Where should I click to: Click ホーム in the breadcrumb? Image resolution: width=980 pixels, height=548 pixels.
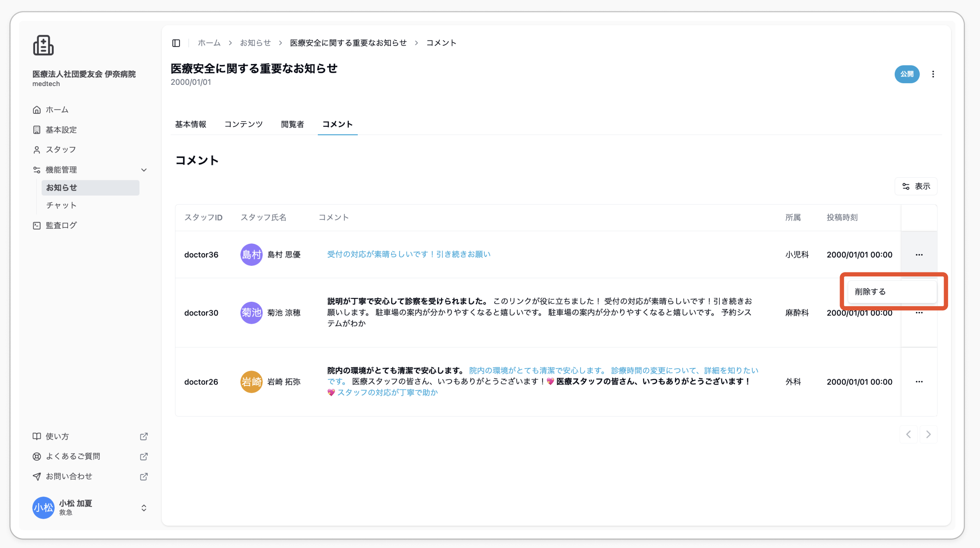[209, 43]
